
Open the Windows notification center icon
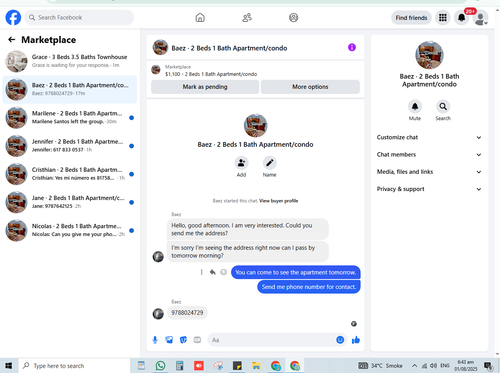tap(488, 366)
